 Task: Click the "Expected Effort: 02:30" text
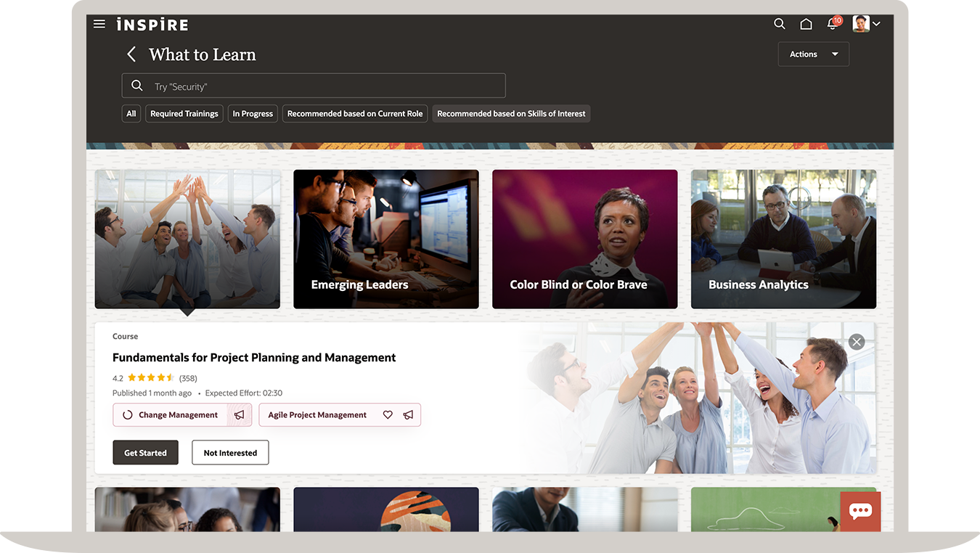point(244,393)
